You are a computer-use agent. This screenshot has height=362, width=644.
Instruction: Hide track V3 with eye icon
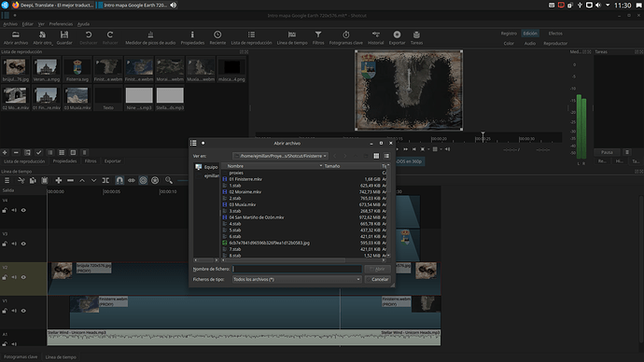point(23,244)
